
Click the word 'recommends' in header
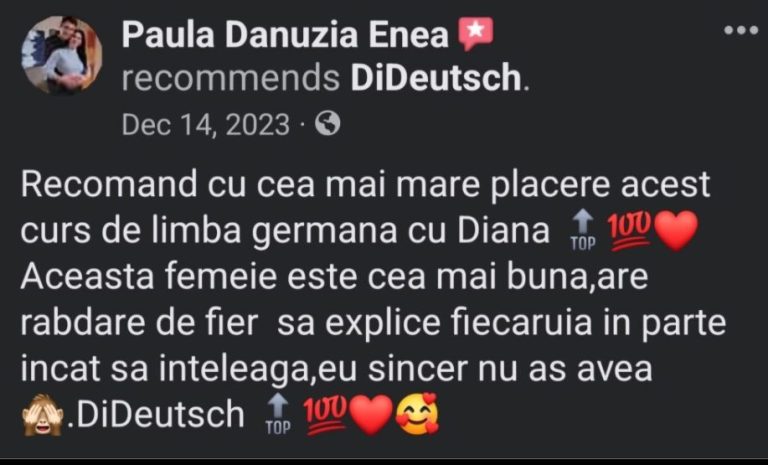click(231, 78)
